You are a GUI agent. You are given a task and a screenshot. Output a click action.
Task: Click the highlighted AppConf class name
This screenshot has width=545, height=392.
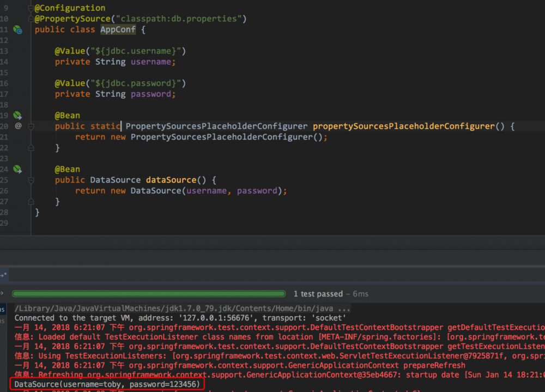point(118,29)
